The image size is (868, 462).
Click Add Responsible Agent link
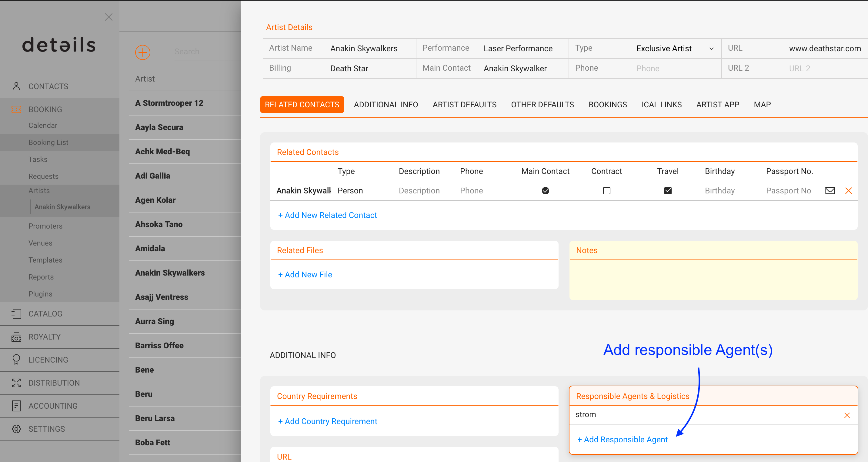[x=622, y=439]
